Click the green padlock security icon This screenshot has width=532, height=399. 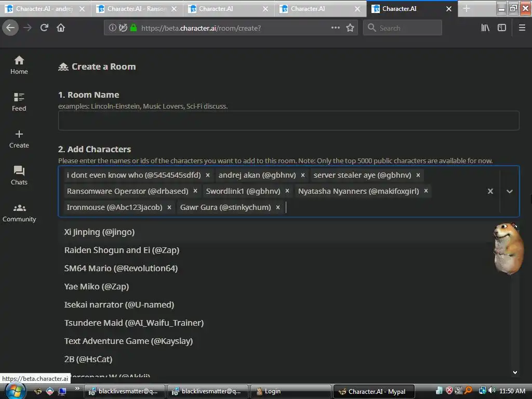coord(134,28)
